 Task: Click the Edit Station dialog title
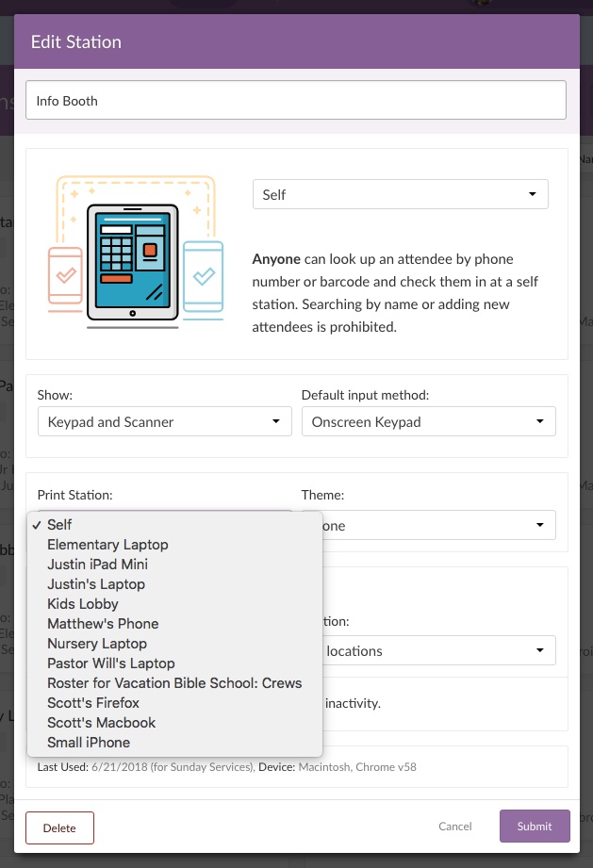[x=75, y=42]
